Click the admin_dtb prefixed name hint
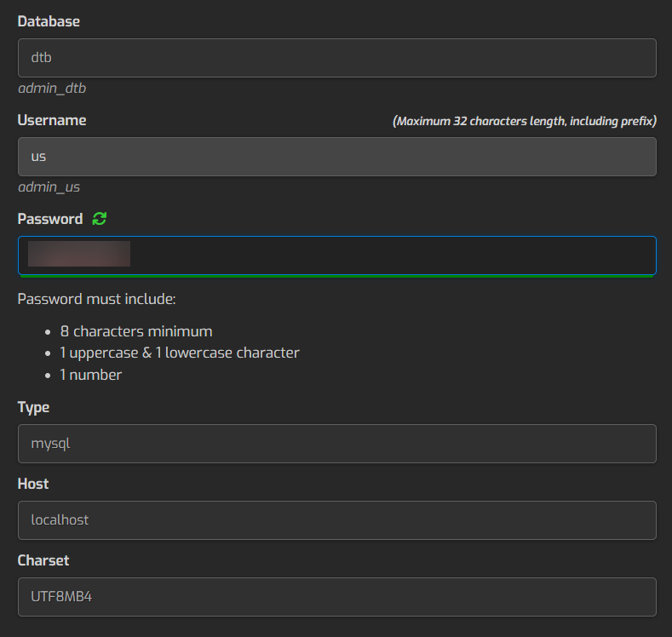This screenshot has width=672, height=637. (x=52, y=88)
